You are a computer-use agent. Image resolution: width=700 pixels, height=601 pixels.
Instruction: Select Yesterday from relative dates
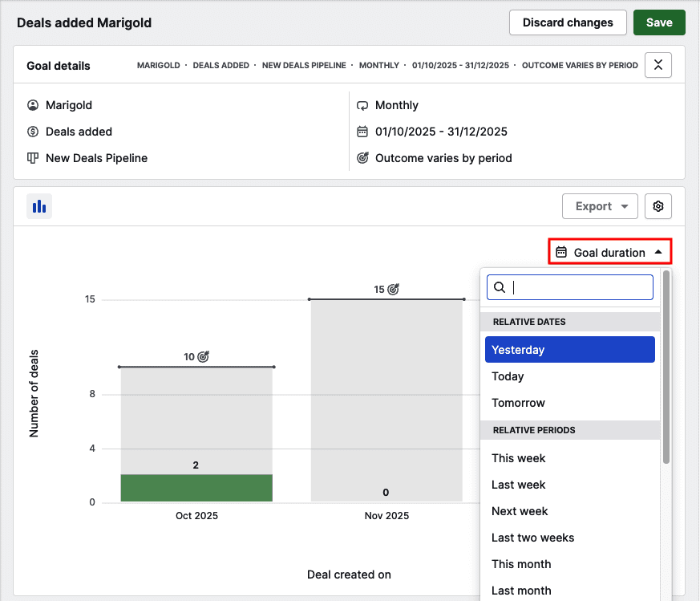569,350
